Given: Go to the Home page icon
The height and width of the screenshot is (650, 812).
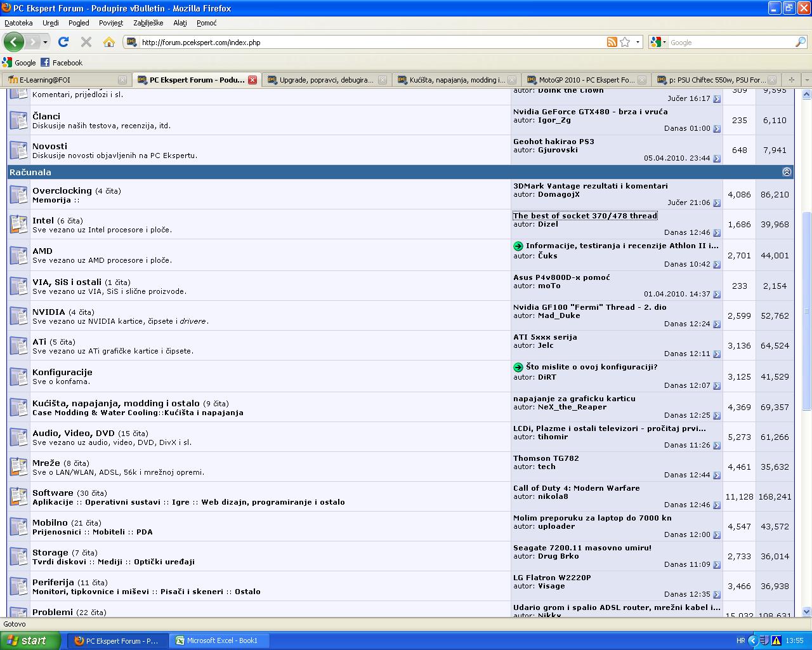Looking at the screenshot, I should [x=109, y=43].
